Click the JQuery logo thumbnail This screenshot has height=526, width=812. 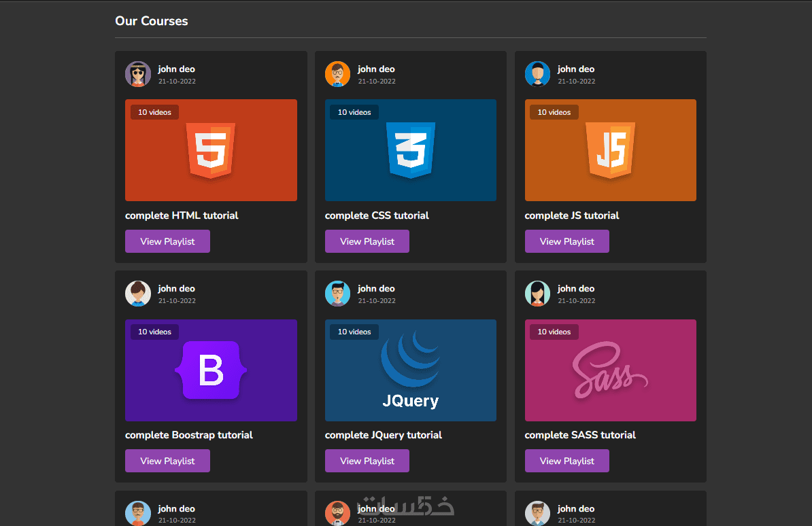click(411, 370)
